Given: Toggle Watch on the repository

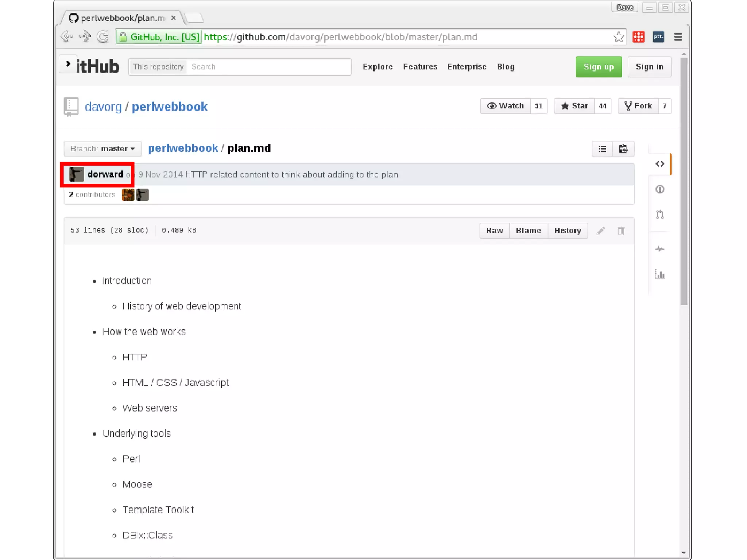Looking at the screenshot, I should click(505, 106).
